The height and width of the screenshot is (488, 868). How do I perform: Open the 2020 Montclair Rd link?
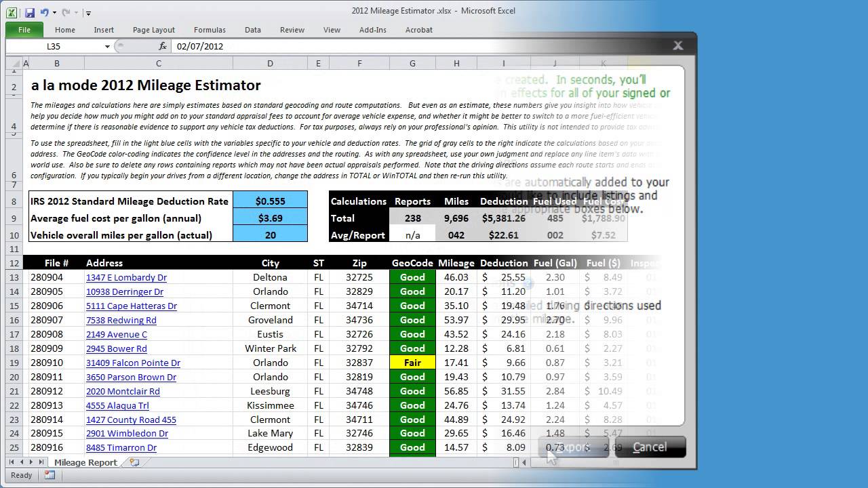coord(123,391)
